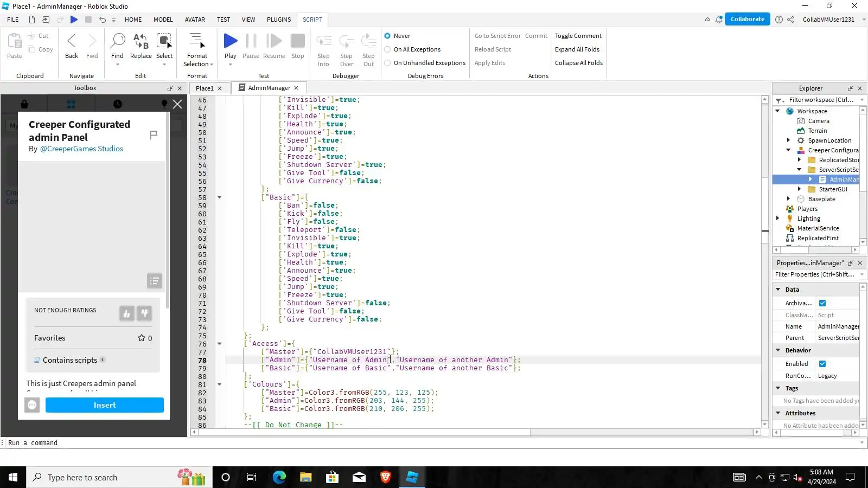The width and height of the screenshot is (868, 488).
Task: Open the Toolbox Creations lightbulb tab
Action: (164, 104)
